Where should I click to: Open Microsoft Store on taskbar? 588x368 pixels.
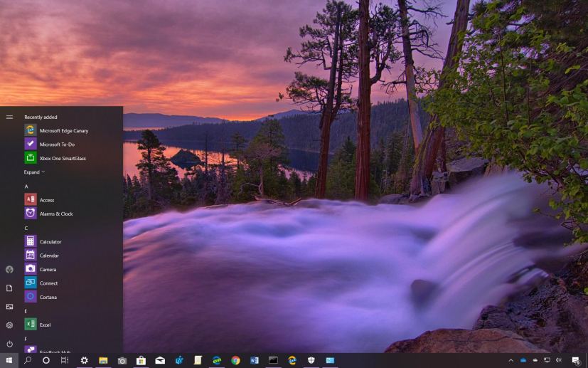click(141, 360)
